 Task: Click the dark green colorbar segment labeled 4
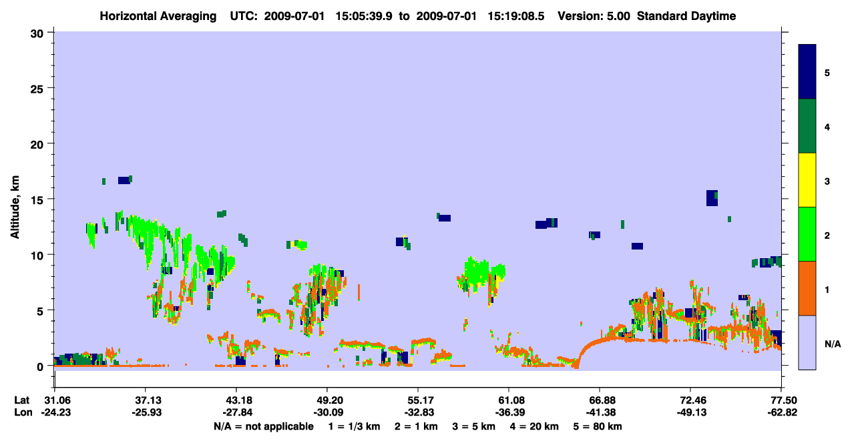point(807,126)
